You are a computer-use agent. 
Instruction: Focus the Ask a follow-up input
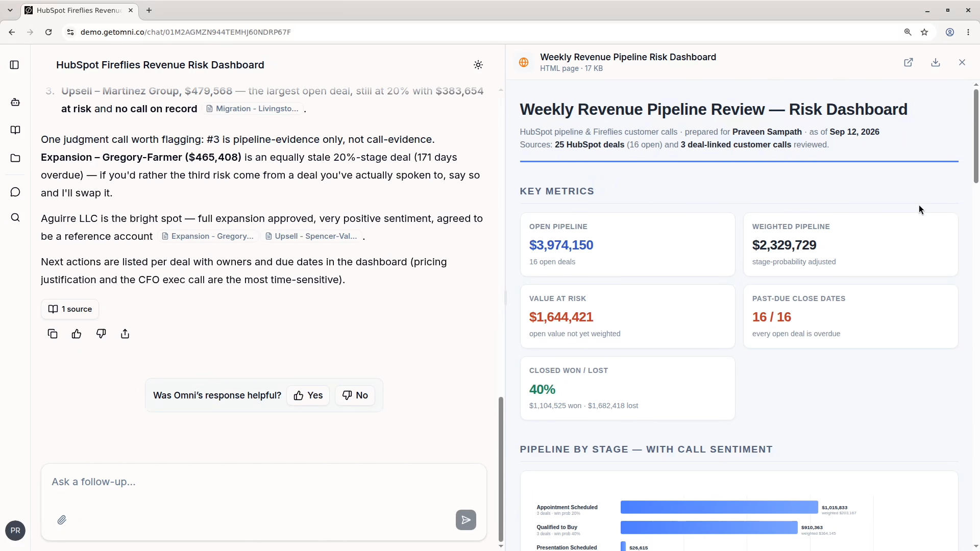pos(264,482)
